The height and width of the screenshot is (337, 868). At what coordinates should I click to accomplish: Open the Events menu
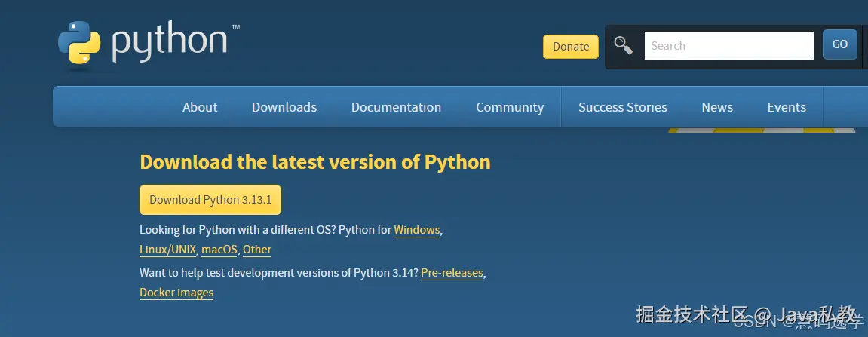787,107
